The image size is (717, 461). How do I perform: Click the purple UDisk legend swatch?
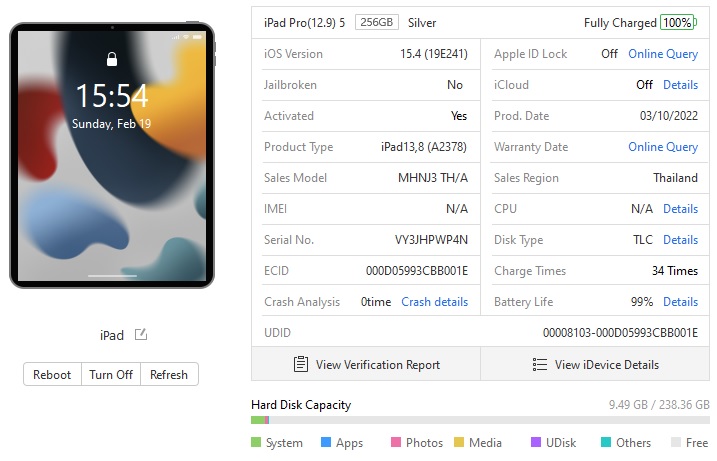pos(535,442)
